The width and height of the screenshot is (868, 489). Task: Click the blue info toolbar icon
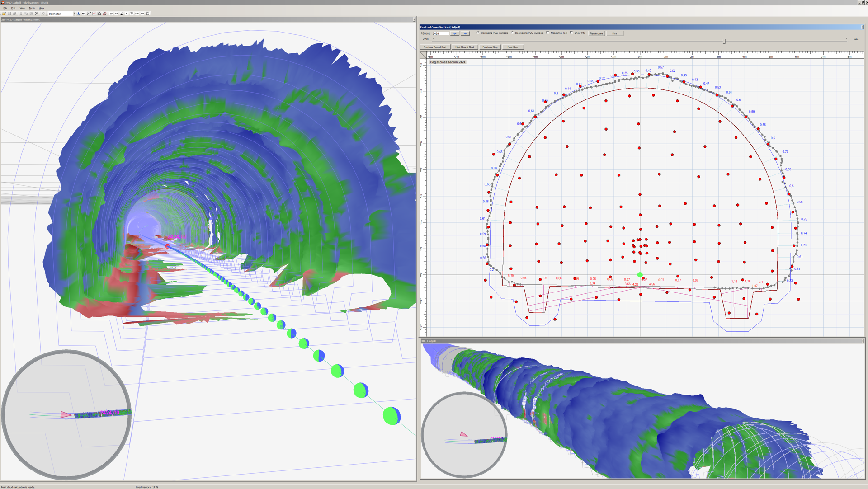pos(79,14)
